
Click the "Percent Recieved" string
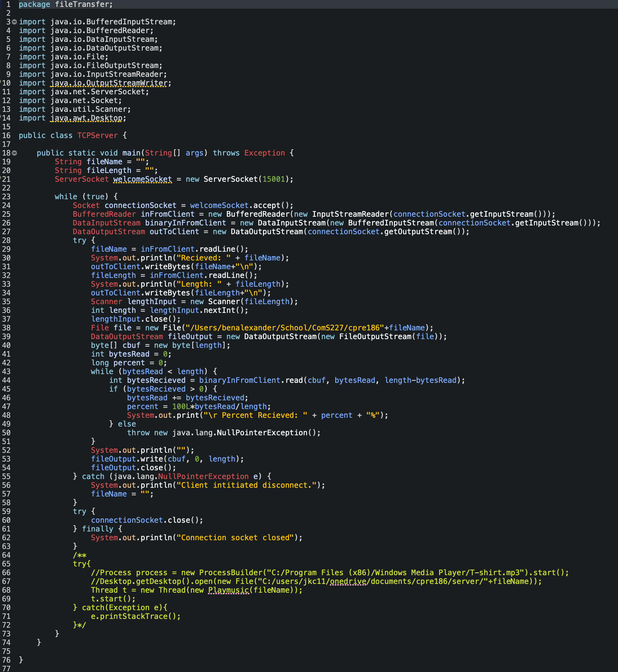[x=255, y=415]
